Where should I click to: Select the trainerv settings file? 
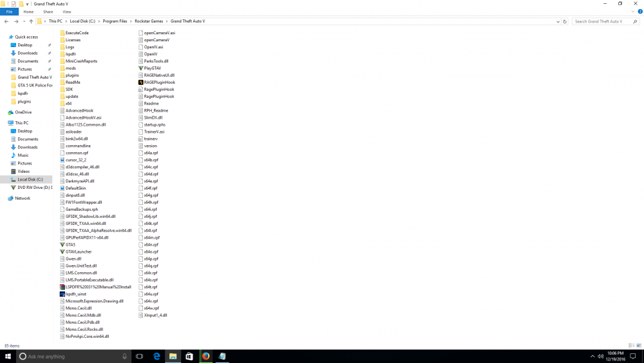148,139
